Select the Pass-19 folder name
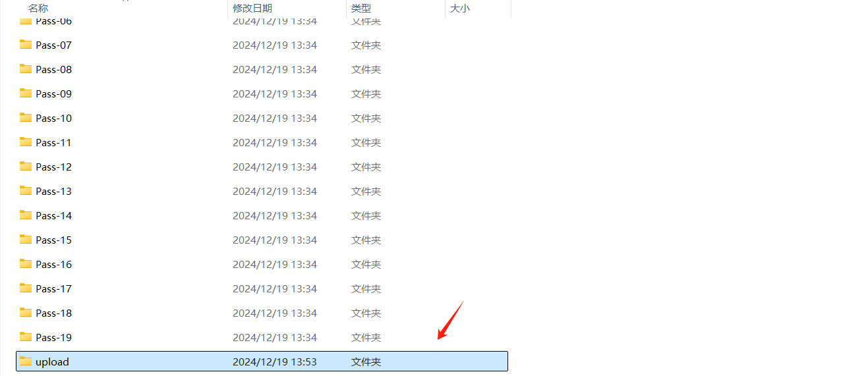Image resolution: width=868 pixels, height=376 pixels. pyautogui.click(x=54, y=337)
